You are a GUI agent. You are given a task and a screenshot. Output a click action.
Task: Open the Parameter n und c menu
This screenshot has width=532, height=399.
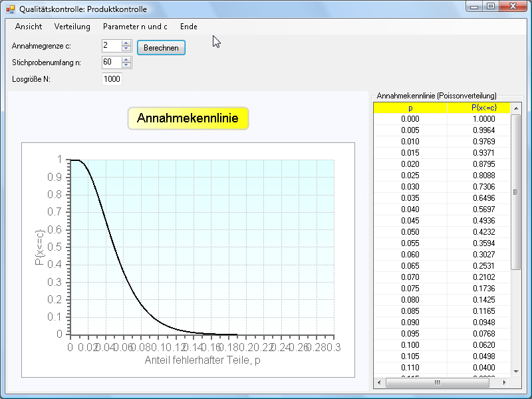pyautogui.click(x=135, y=27)
